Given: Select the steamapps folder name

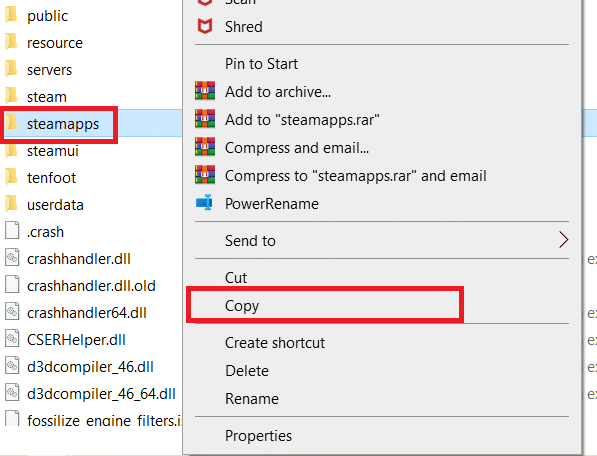Looking at the screenshot, I should pyautogui.click(x=63, y=124).
